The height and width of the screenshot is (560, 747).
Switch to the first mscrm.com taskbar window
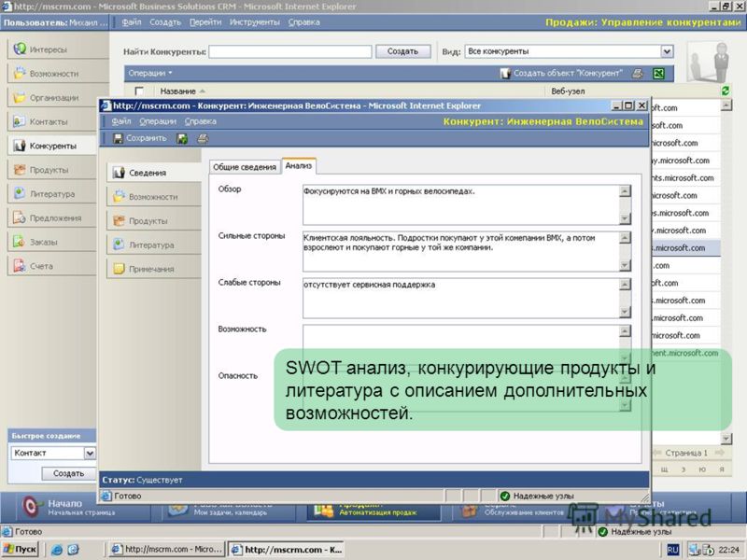167,549
